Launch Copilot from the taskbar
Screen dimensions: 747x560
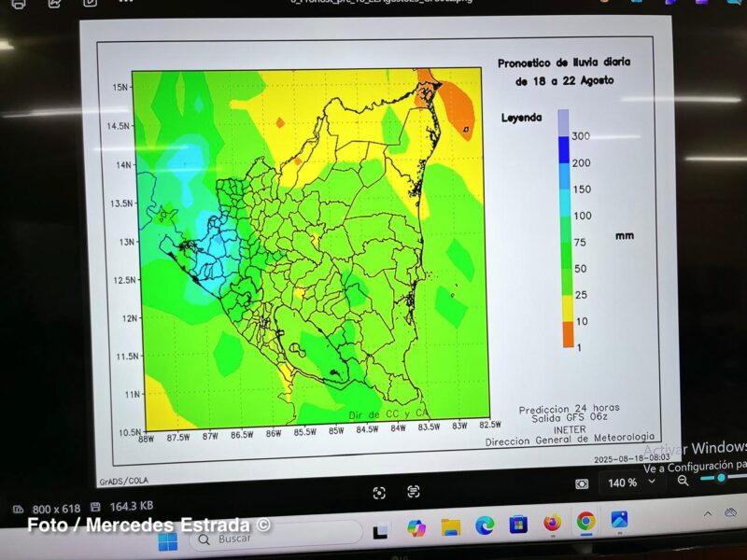pos(416,528)
